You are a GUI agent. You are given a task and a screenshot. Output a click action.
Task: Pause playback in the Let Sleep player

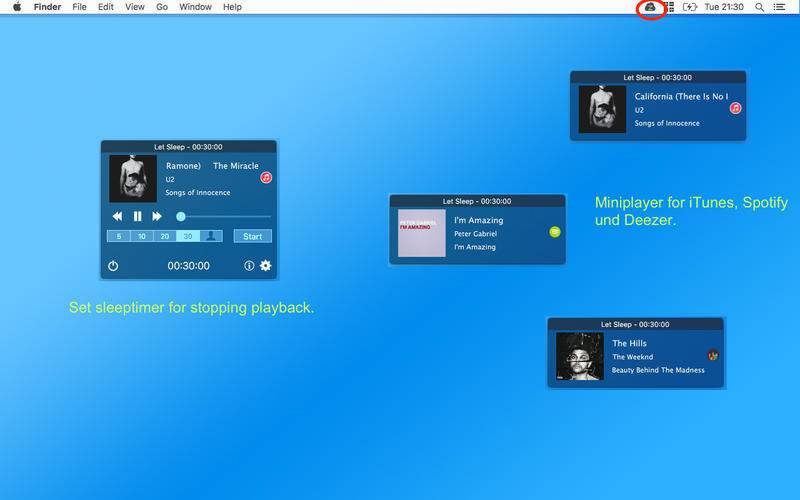click(x=137, y=216)
